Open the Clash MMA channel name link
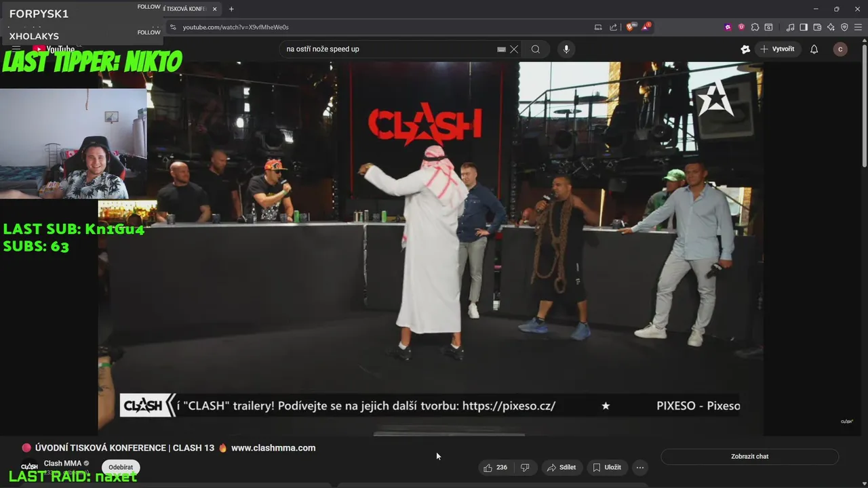This screenshot has height=488, width=868. click(x=62, y=464)
